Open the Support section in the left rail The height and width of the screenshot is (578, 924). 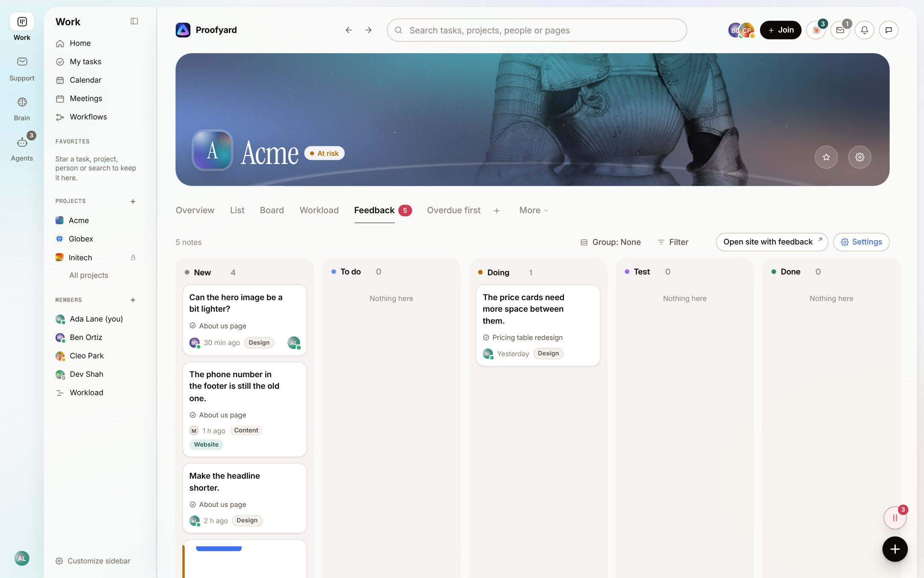(x=22, y=69)
